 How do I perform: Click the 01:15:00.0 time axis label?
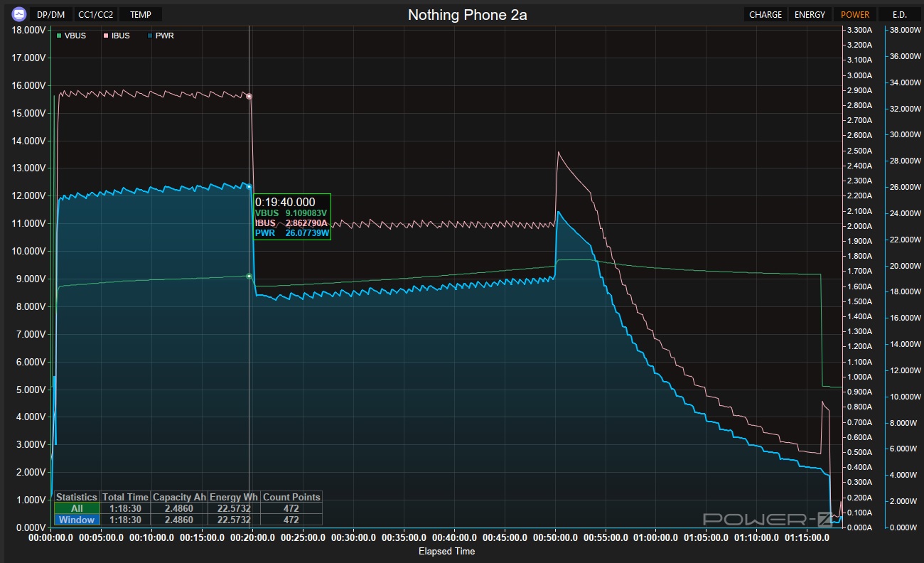(x=807, y=538)
